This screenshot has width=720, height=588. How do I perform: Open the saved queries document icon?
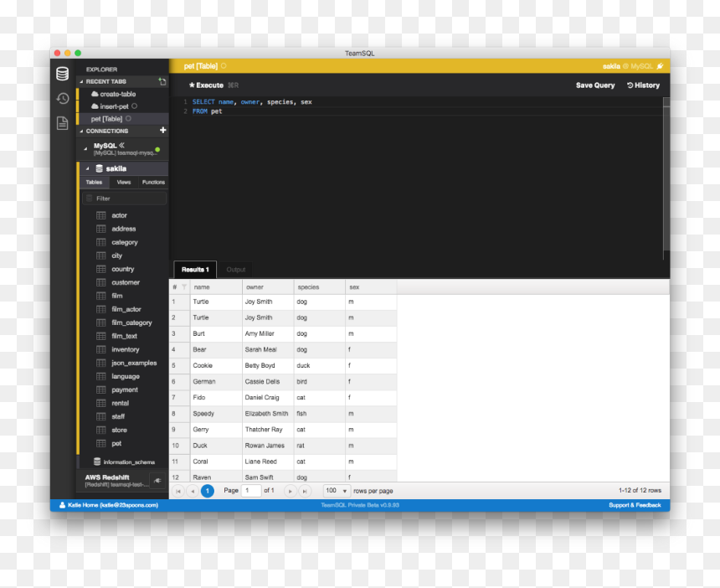(x=63, y=123)
